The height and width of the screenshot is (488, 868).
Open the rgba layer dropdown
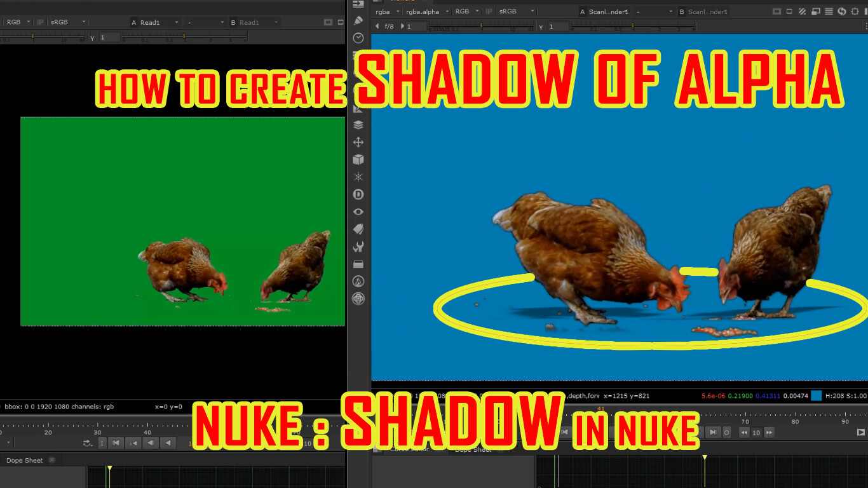tap(388, 11)
